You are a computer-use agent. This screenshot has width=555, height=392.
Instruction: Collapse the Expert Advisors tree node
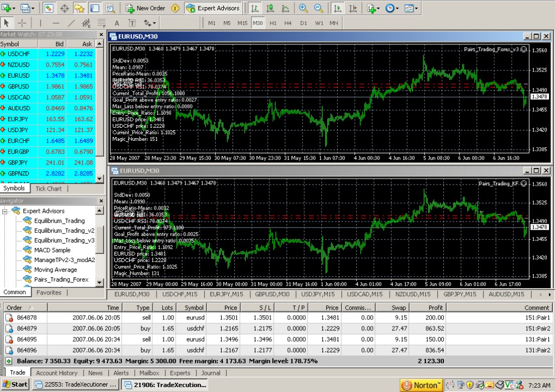[4, 211]
